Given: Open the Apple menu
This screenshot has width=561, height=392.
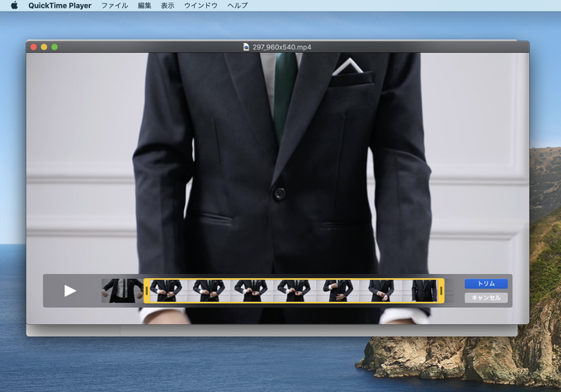Looking at the screenshot, I should coord(14,6).
